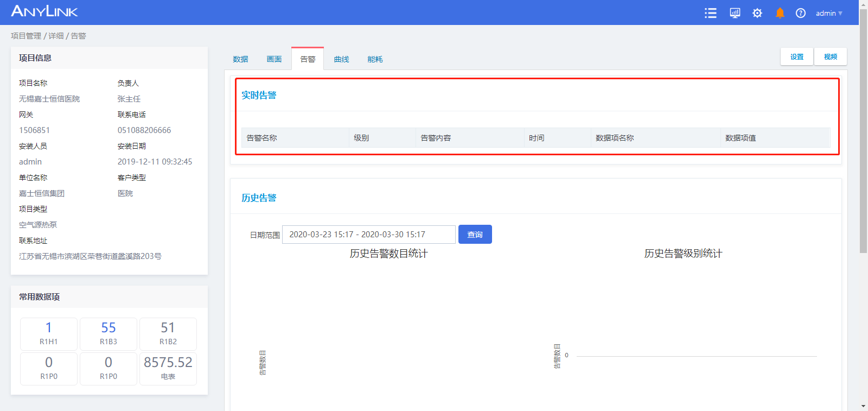
Task: Click 嘉士恒信集团 unit name value
Action: [42, 193]
